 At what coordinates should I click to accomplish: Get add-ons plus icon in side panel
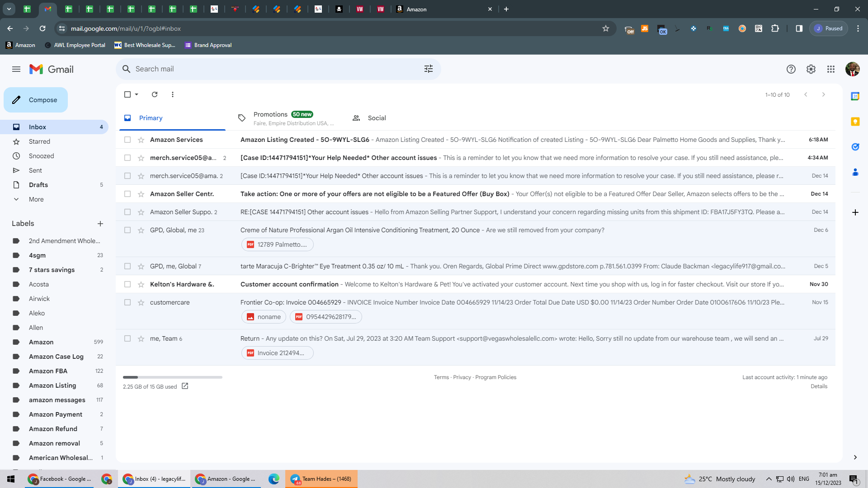(x=855, y=212)
